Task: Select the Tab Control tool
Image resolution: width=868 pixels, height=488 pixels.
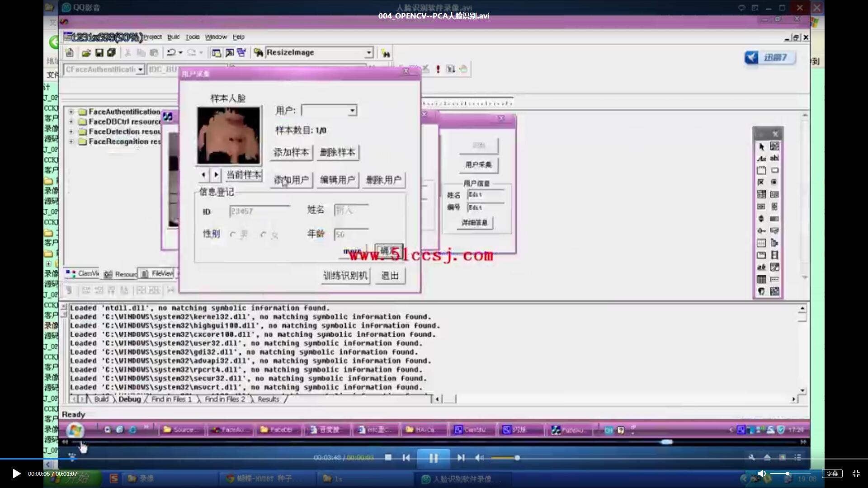Action: pos(761,255)
